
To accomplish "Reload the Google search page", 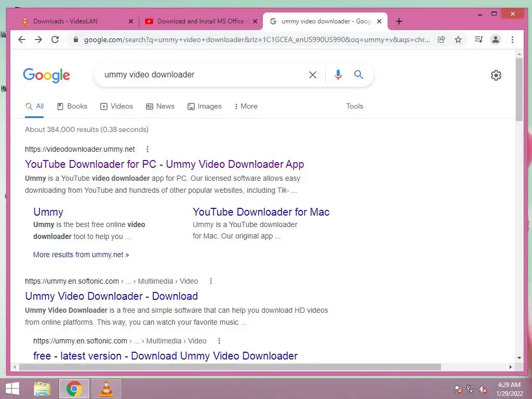I will click(x=55, y=39).
